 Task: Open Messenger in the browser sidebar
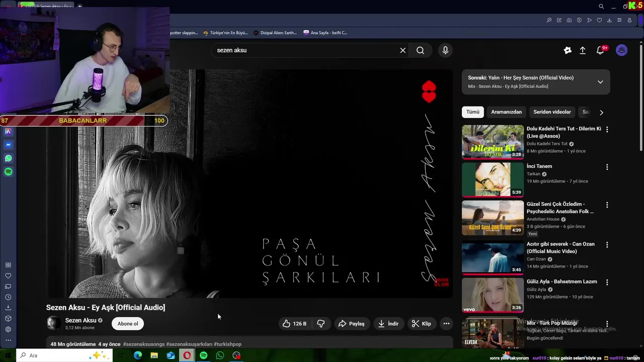[x=8, y=145]
